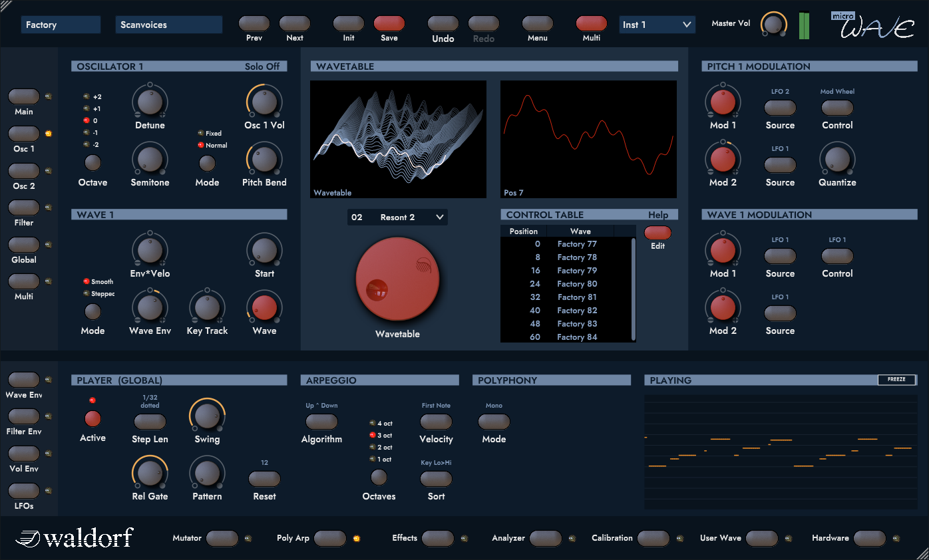
Task: Click the Prev preset button
Action: click(x=254, y=24)
